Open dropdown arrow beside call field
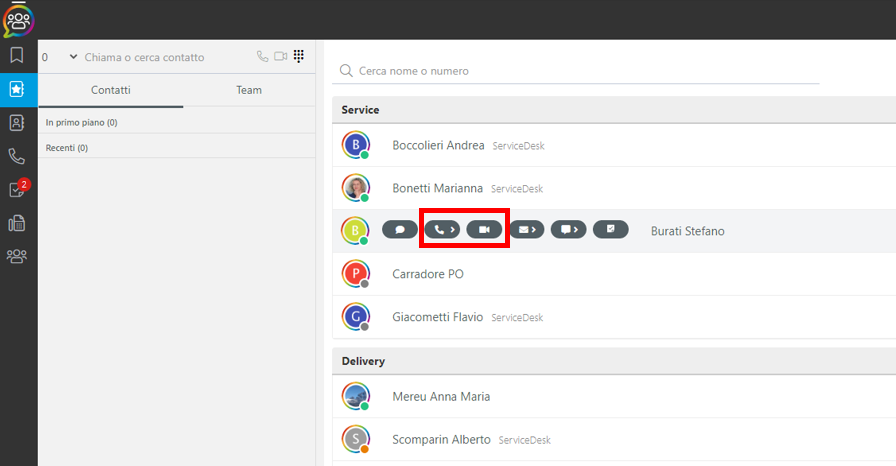Screen dimensions: 896x466 [73, 57]
